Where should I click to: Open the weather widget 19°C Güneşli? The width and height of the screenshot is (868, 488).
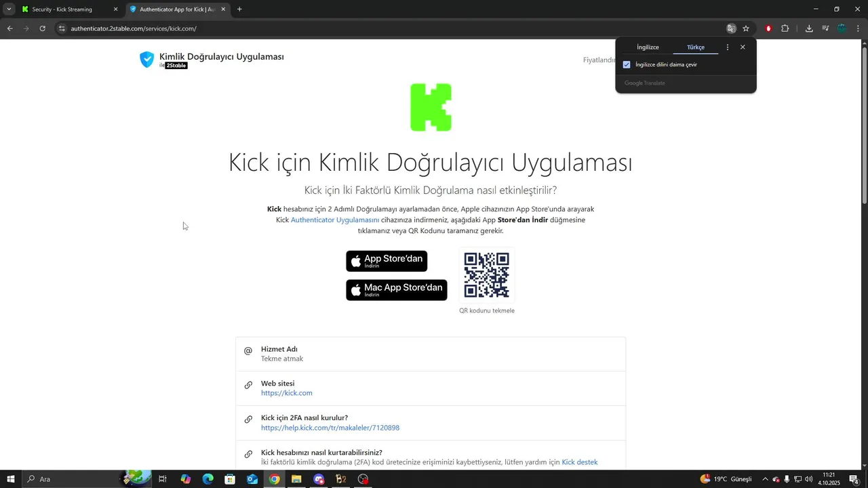pos(726,479)
